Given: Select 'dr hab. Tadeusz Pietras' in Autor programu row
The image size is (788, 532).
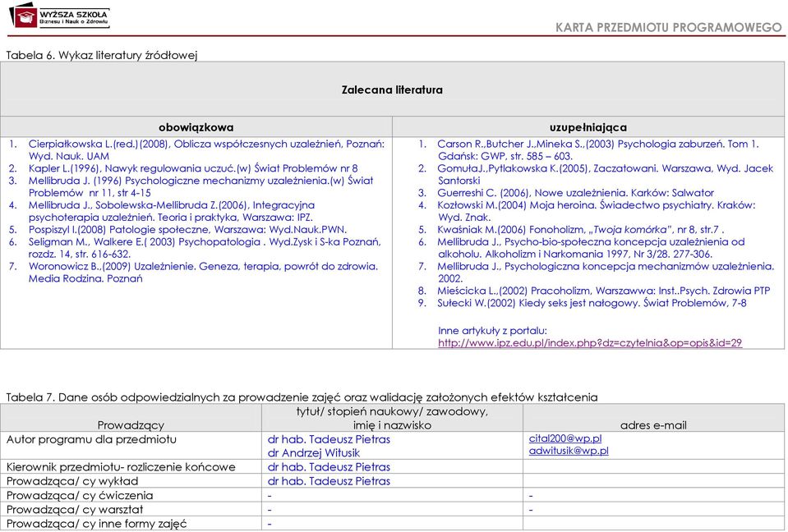Looking at the screenshot, I should pos(329,439).
